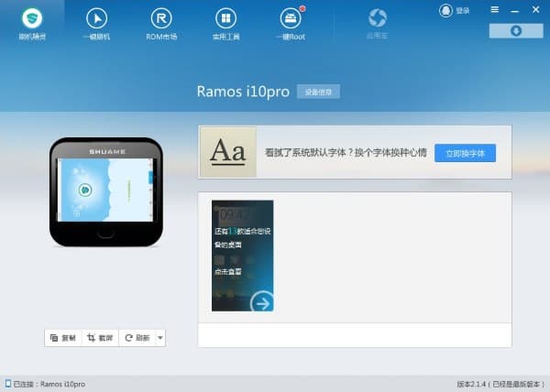This screenshot has height=392, width=550.
Task: Close the Shuame window
Action: pos(535,10)
